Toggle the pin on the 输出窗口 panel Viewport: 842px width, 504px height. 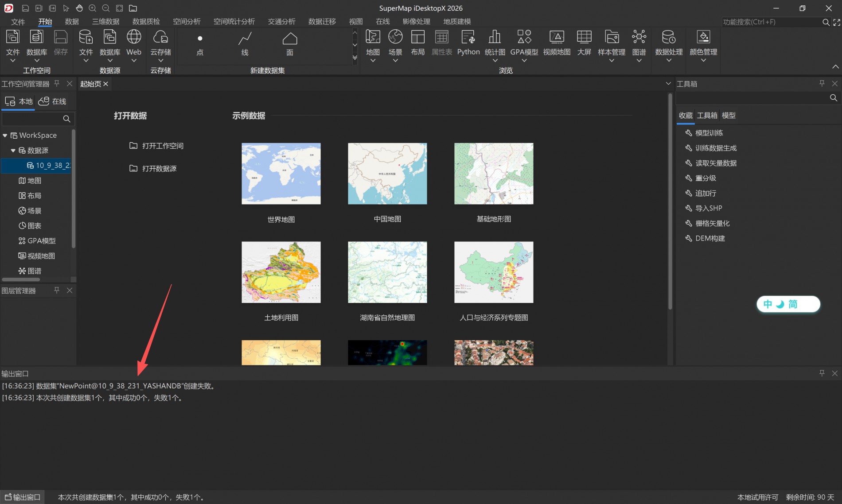(x=822, y=373)
